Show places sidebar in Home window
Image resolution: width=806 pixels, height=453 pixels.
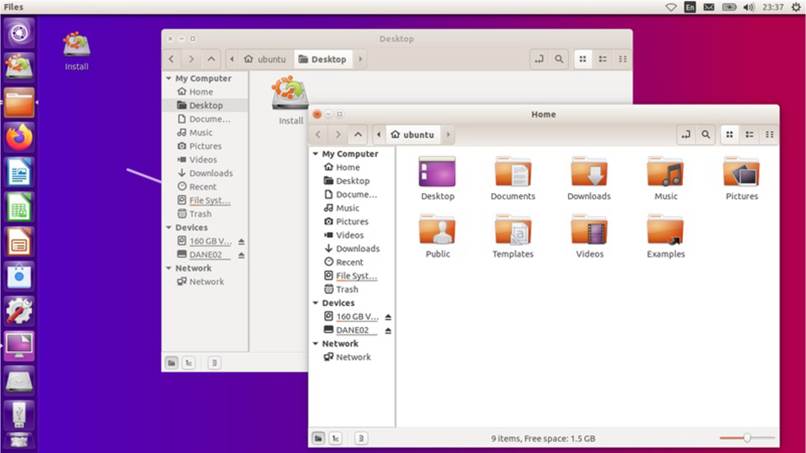(318, 439)
